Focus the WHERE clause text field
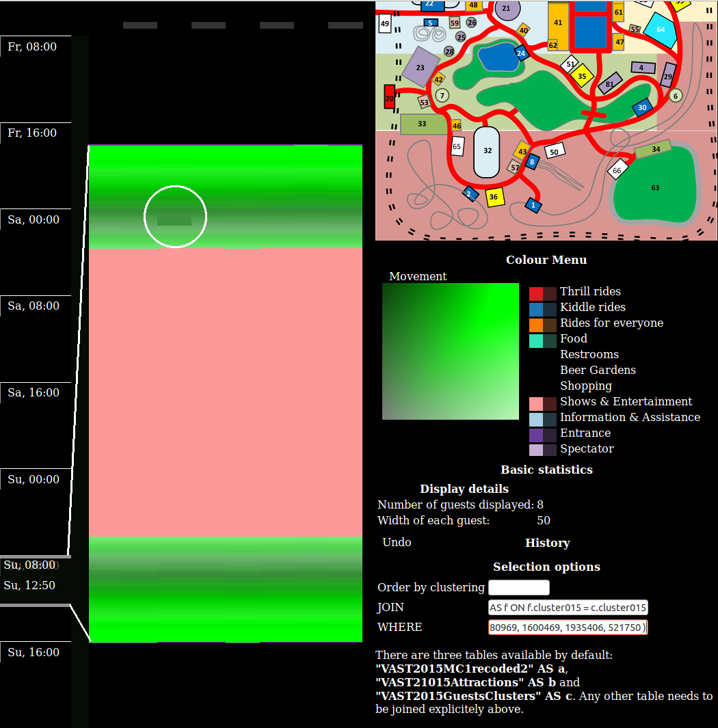 tap(568, 628)
